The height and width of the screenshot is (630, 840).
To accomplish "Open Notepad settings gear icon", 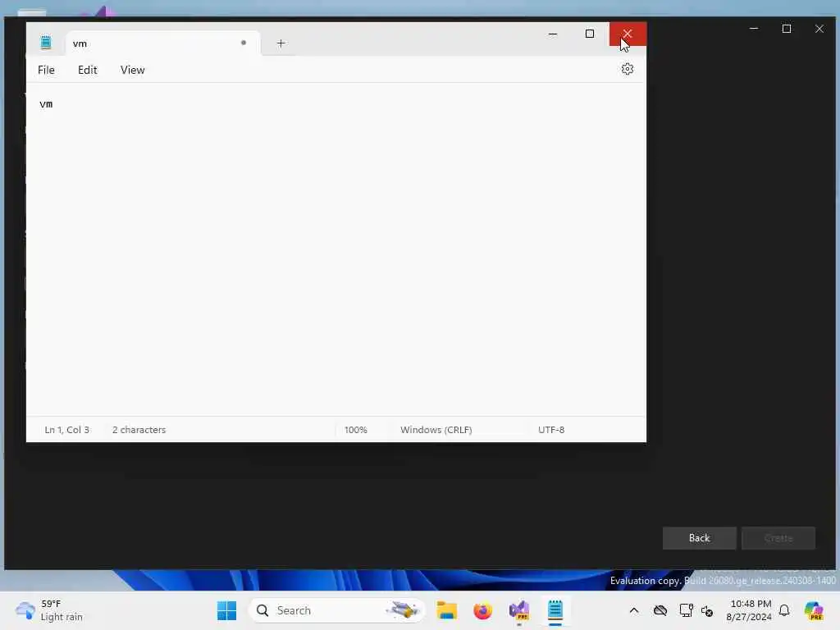I will (628, 69).
